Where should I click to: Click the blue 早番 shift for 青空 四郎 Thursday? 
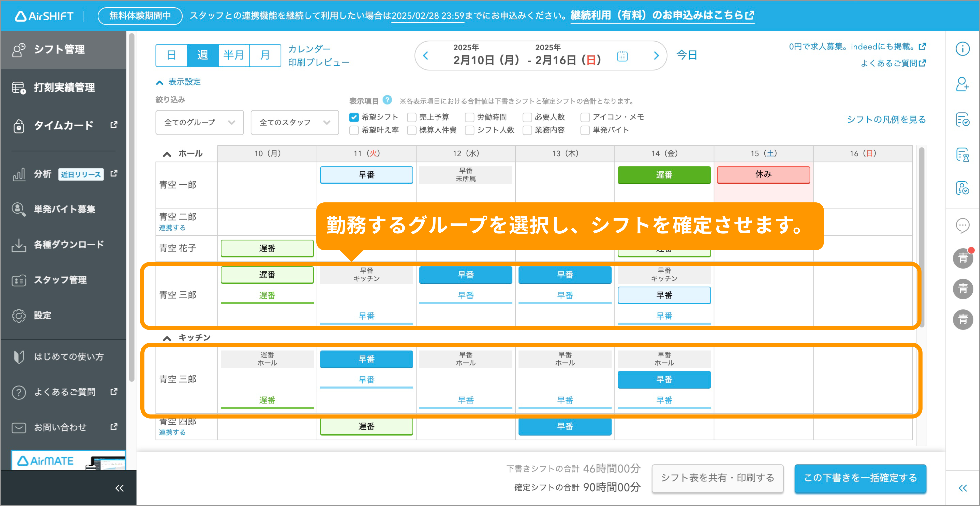coord(565,427)
